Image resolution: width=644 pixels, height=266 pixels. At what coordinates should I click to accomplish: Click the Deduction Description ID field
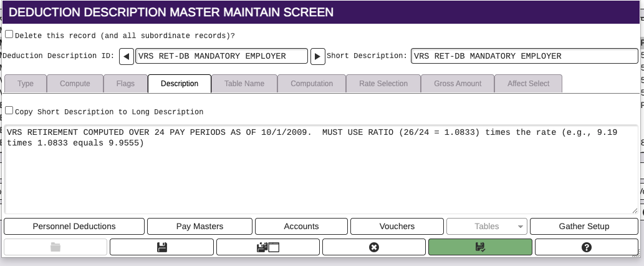point(221,56)
